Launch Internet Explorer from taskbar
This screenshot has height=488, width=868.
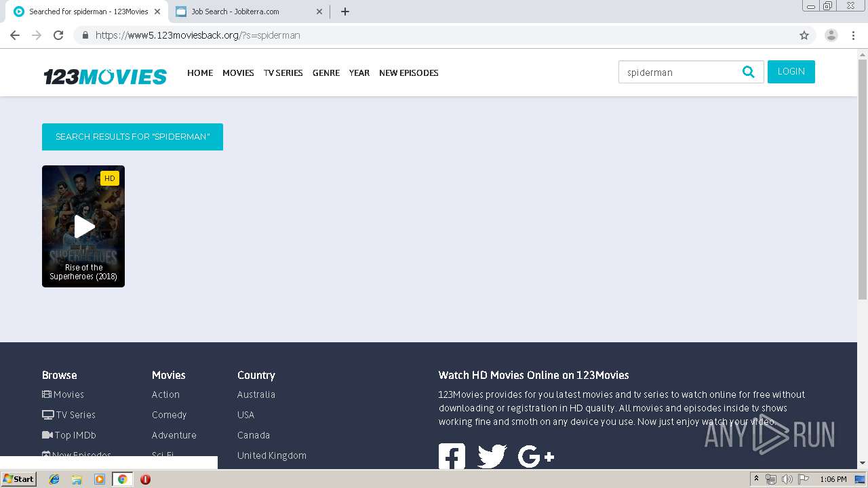pos(54,479)
